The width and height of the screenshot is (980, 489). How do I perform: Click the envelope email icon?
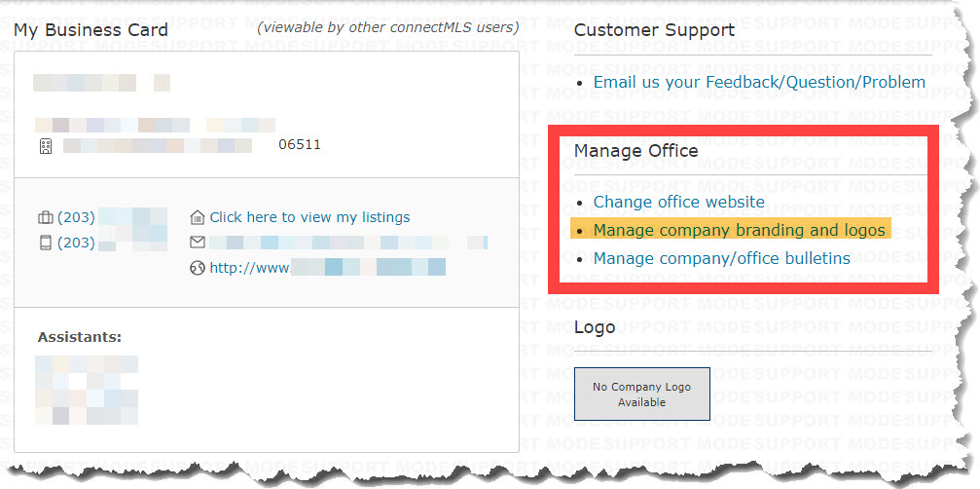coord(198,243)
